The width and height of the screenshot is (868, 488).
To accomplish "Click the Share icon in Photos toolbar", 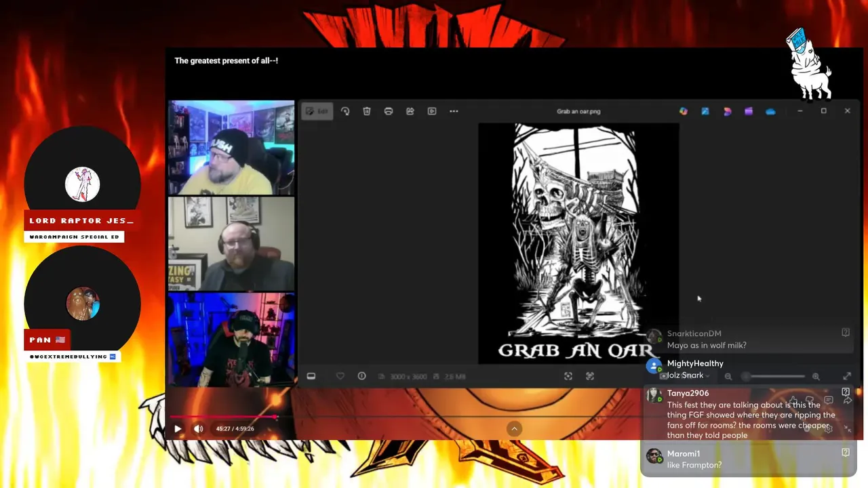I will click(x=410, y=111).
